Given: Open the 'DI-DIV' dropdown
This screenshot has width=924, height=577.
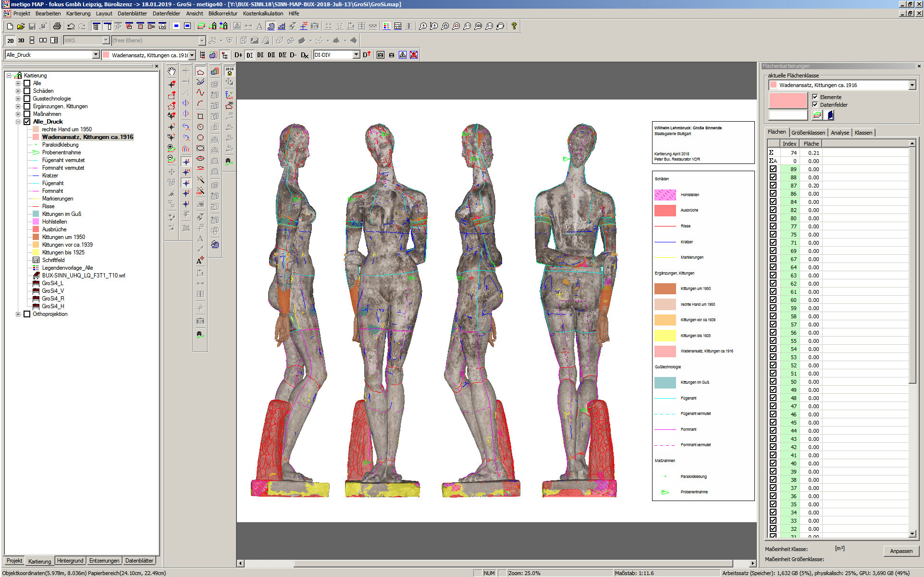Looking at the screenshot, I should 357,55.
